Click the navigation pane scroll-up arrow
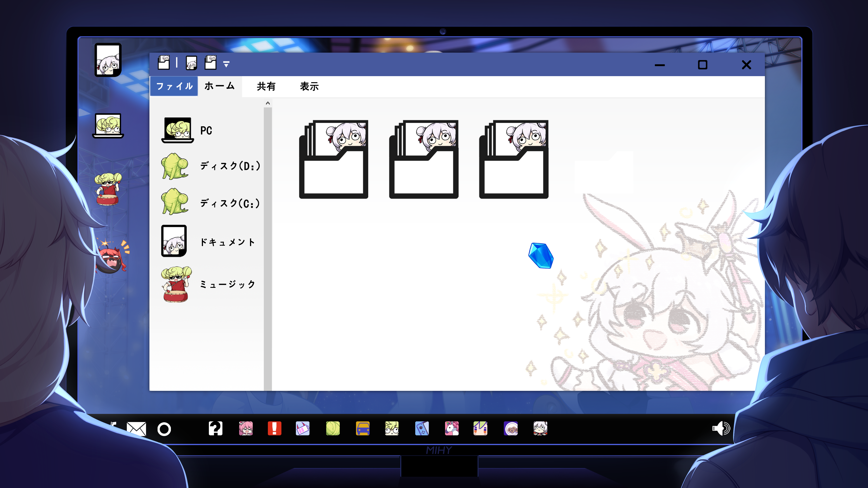Viewport: 868px width, 488px height. click(x=268, y=103)
